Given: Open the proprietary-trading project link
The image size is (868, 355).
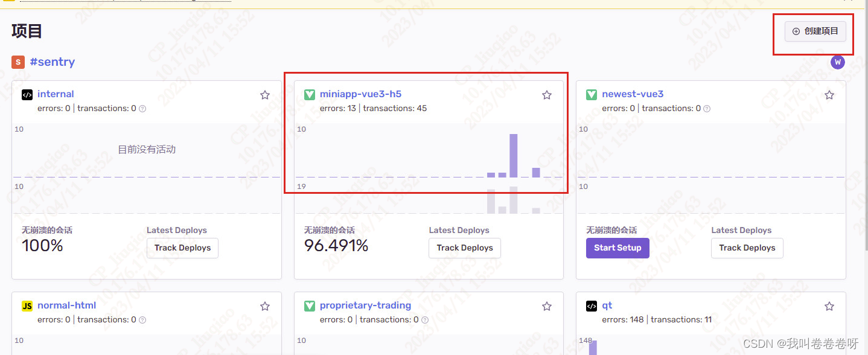Looking at the screenshot, I should [365, 305].
